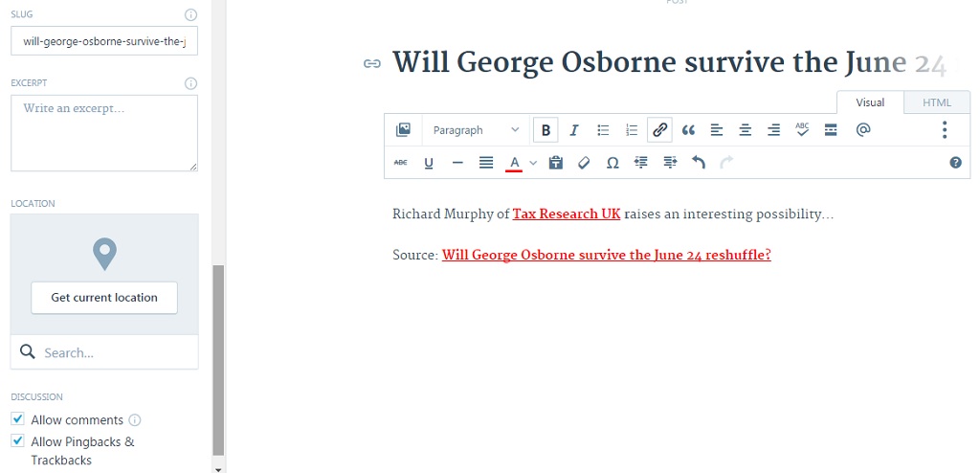
Task: Click the Slug info icon
Action: tap(191, 14)
